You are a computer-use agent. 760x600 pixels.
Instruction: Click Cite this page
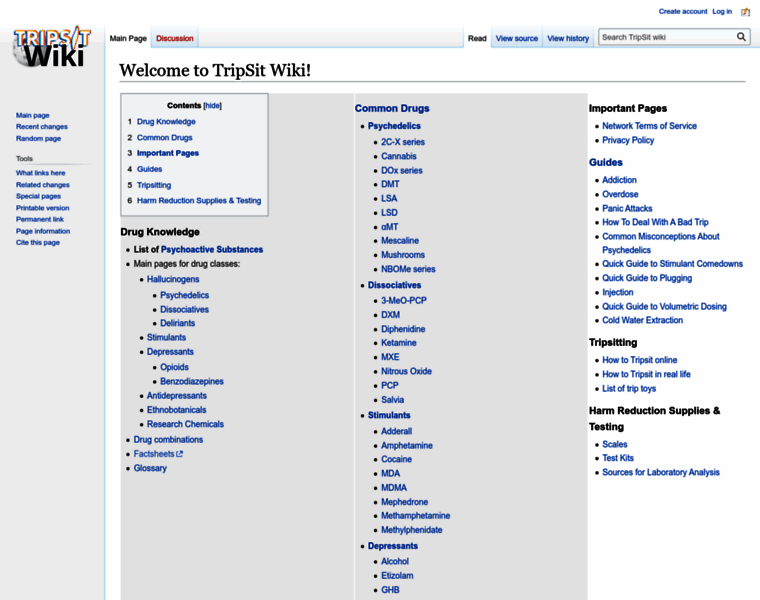click(x=38, y=243)
